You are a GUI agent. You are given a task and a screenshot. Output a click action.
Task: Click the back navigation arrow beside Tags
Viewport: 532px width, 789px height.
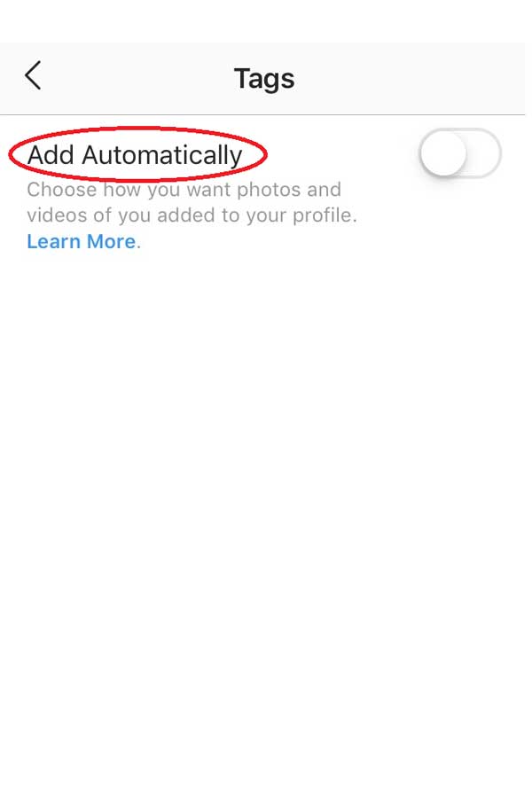click(33, 76)
